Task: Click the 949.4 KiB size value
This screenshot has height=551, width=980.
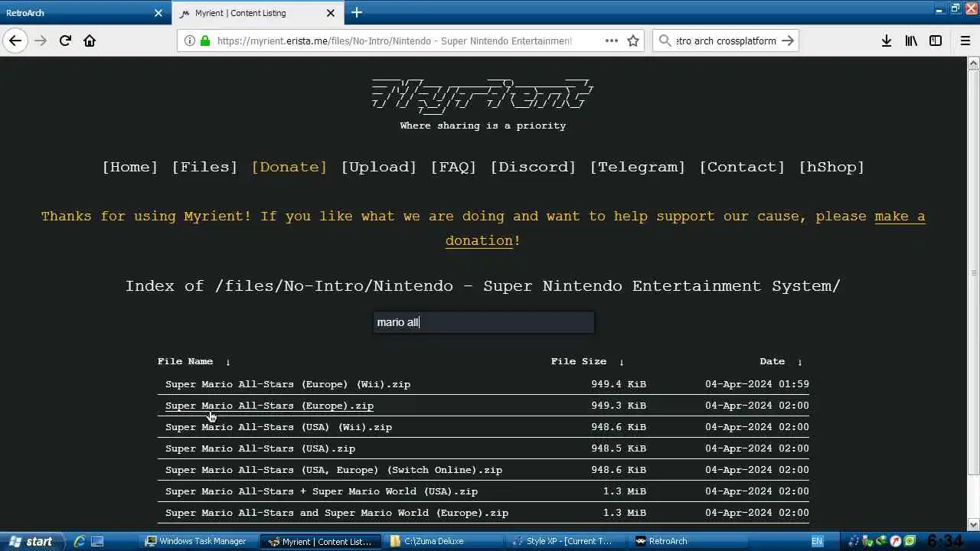Action: (x=619, y=384)
